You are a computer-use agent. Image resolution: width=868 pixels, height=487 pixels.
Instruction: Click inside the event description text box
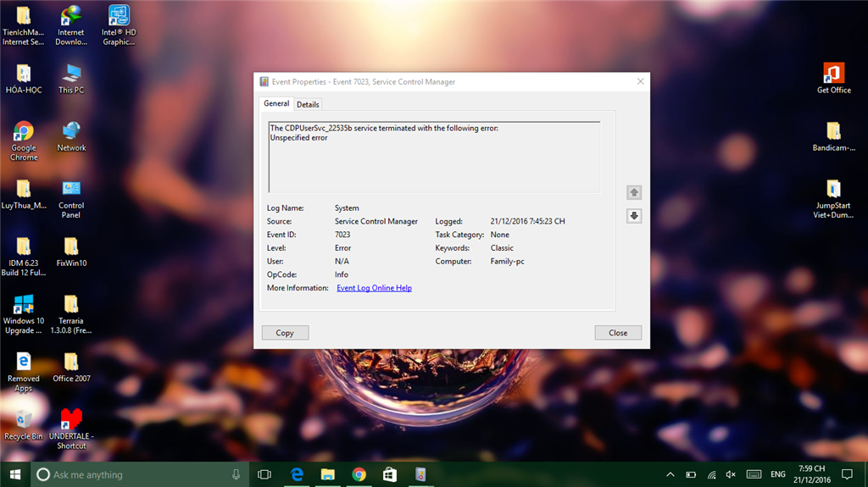pyautogui.click(x=434, y=158)
